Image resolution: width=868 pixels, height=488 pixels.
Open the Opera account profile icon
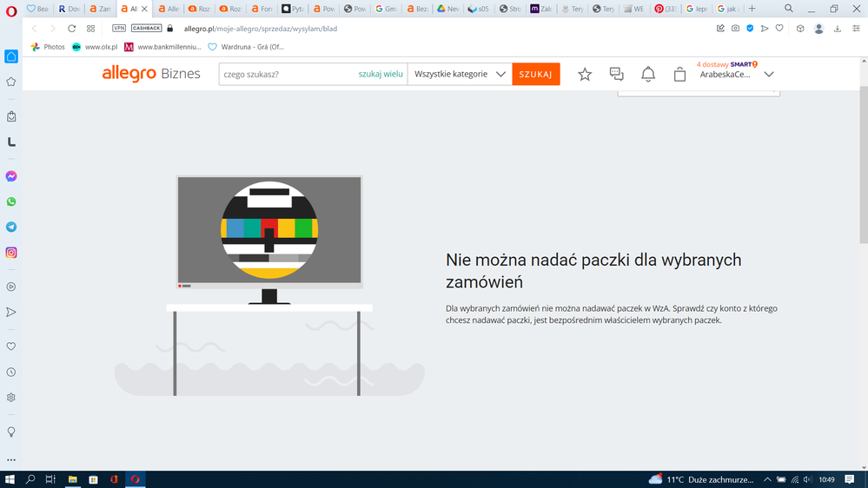(x=818, y=29)
